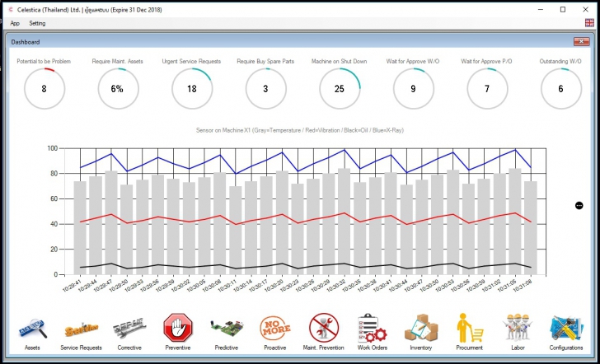Switch language via the UK flag icon
The height and width of the screenshot is (364, 600).
pyautogui.click(x=589, y=23)
